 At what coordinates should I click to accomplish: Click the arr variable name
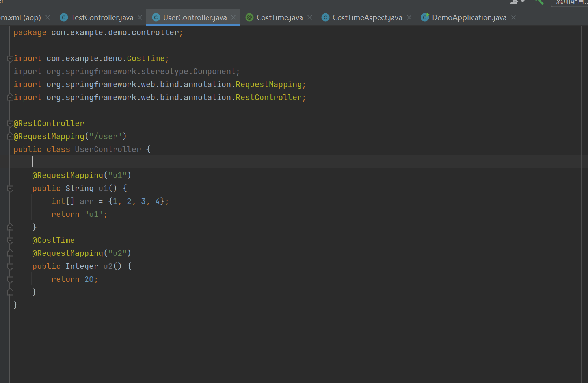[87, 202]
